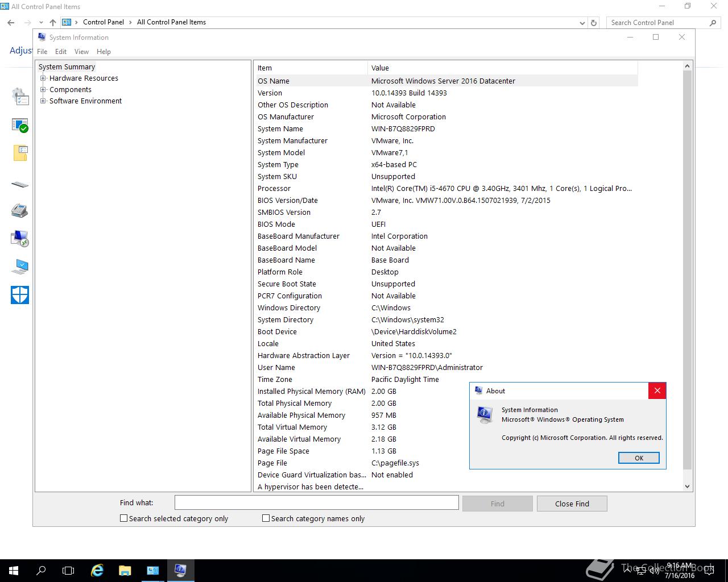Click the info icon inside the About dialog
This screenshot has width=728, height=582.
coord(485,415)
